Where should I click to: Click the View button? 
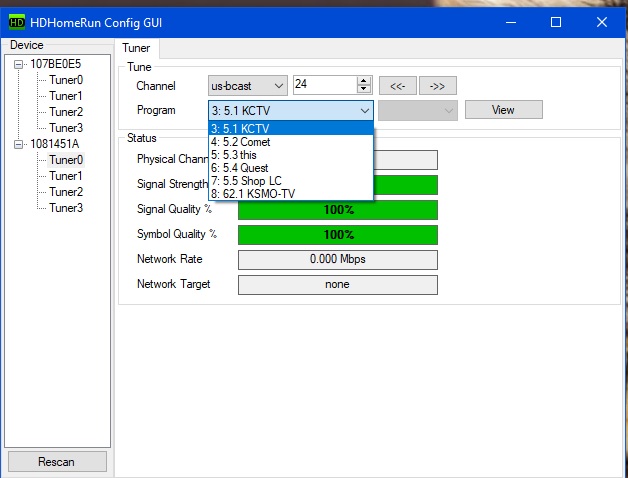(503, 110)
